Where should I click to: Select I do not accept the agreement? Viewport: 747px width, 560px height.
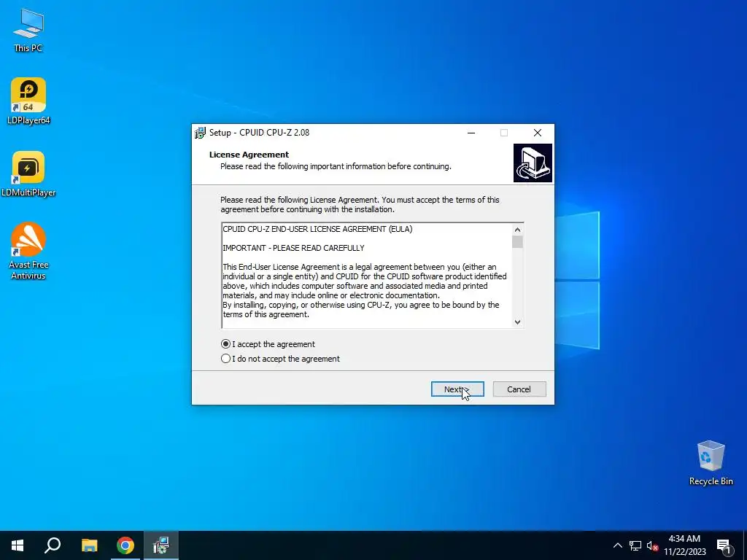[x=281, y=359]
